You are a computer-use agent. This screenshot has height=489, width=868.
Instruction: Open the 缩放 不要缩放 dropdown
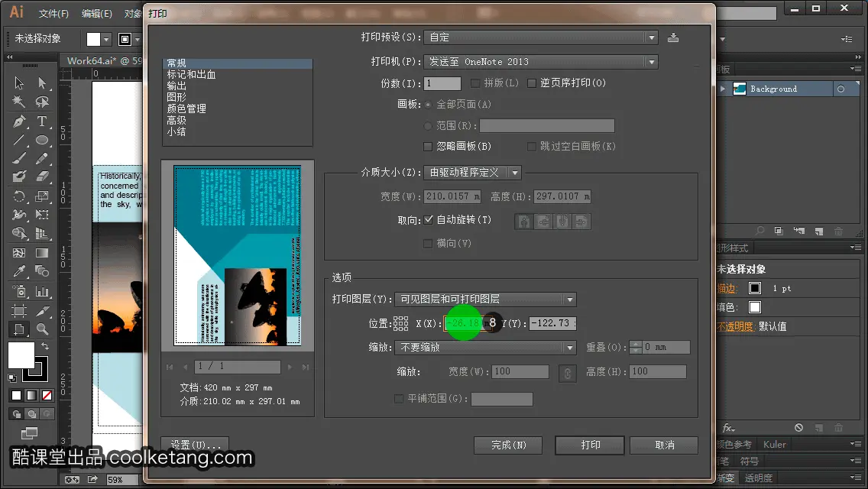(485, 348)
